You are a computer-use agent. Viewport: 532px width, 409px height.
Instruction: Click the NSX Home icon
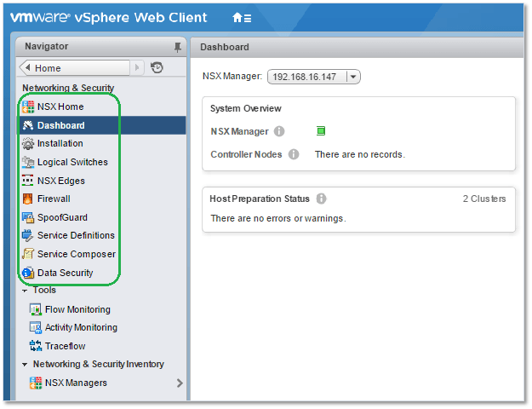(x=28, y=107)
